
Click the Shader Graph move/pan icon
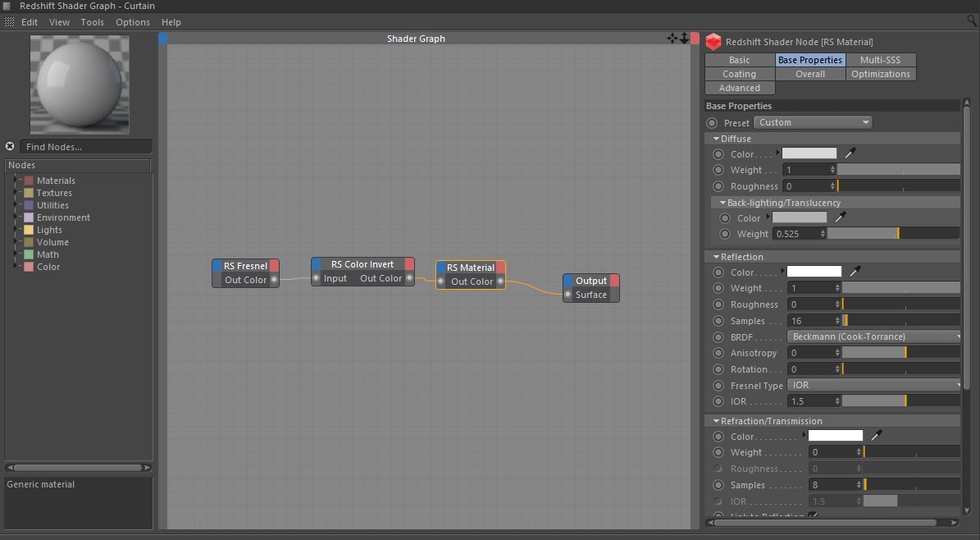672,39
